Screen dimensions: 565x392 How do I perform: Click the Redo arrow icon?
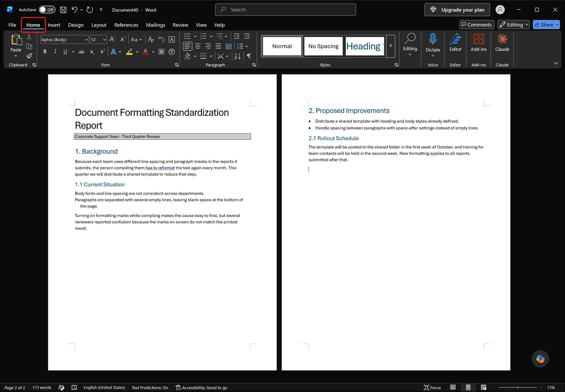(x=90, y=10)
